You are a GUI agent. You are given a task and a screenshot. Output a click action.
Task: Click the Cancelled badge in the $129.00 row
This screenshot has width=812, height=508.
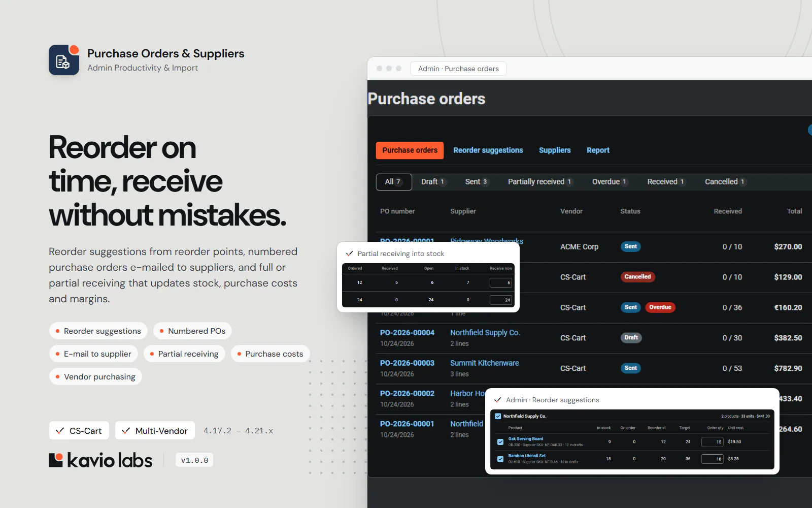(x=637, y=277)
